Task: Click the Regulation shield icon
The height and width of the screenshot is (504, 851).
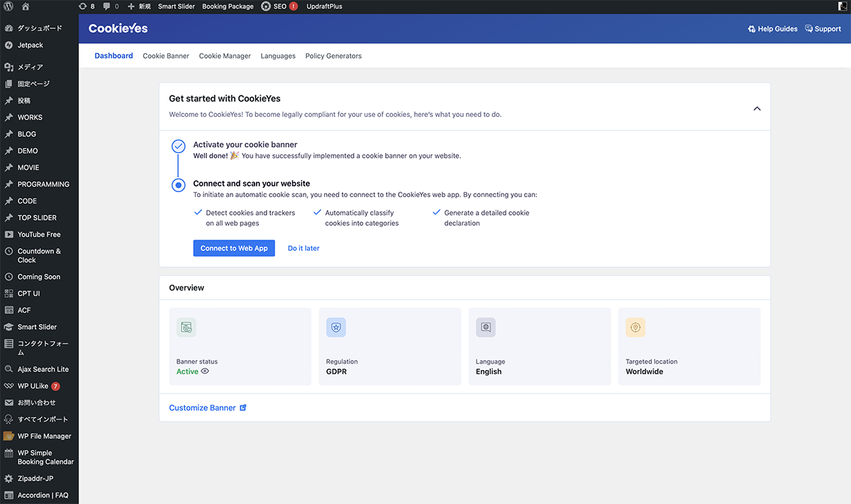Action: pyautogui.click(x=335, y=327)
